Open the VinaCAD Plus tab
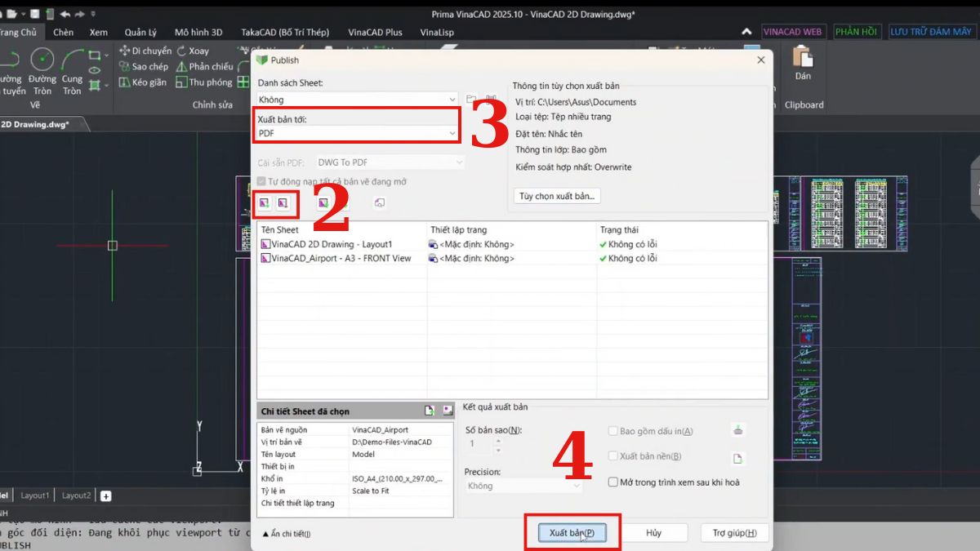The height and width of the screenshot is (551, 980). pos(375,33)
